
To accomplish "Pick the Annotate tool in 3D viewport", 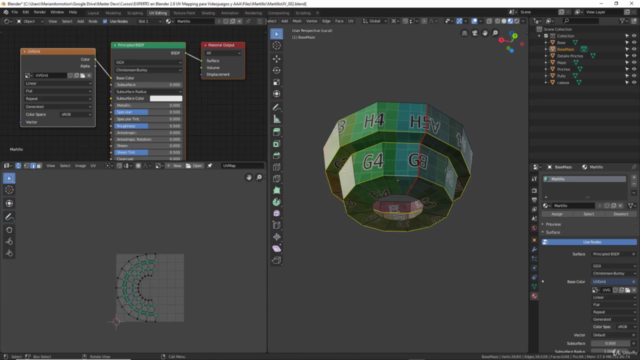I will click(x=276, y=107).
